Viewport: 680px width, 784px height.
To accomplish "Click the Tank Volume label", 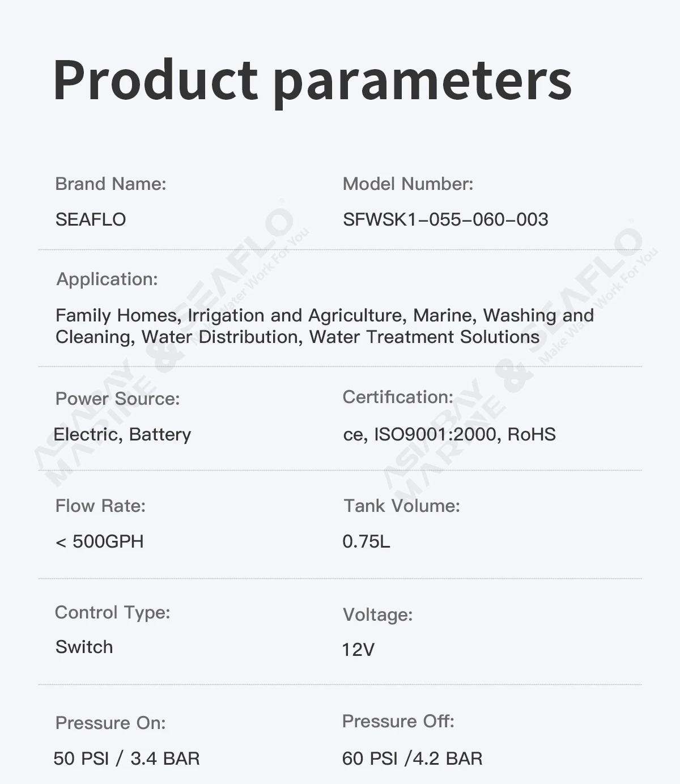I will tap(402, 506).
